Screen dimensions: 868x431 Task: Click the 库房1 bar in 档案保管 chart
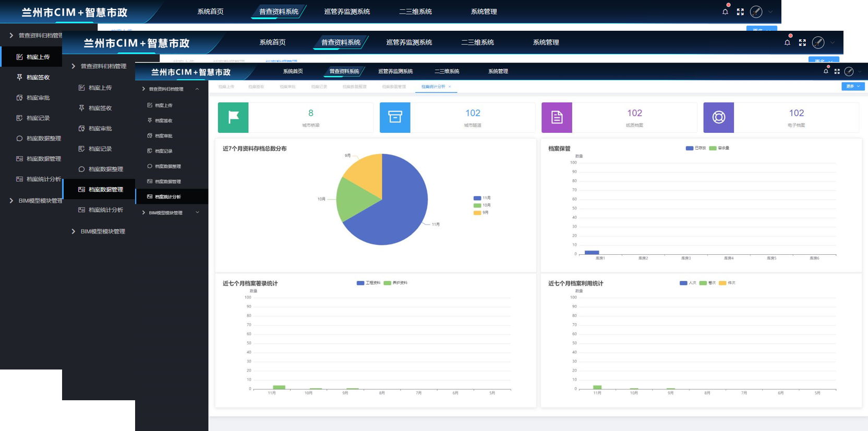point(592,252)
